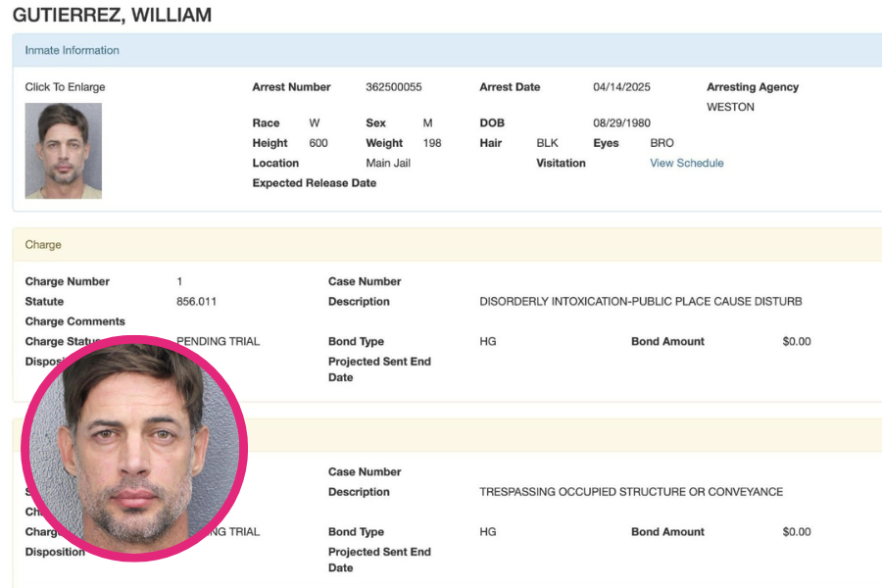882x588 pixels.
Task: Click the WESTON arresting agency value
Action: click(730, 108)
